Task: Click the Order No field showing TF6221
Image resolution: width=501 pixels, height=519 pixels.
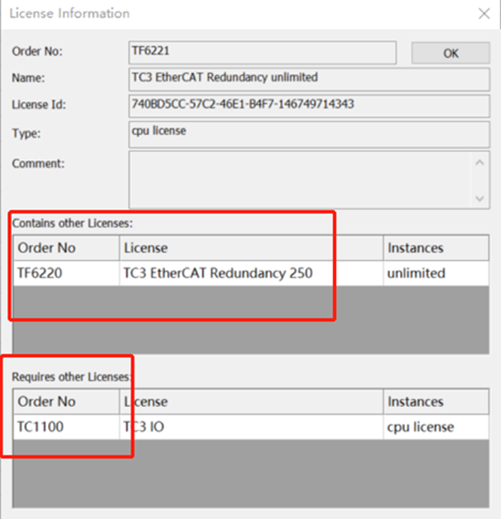Action: (x=262, y=52)
